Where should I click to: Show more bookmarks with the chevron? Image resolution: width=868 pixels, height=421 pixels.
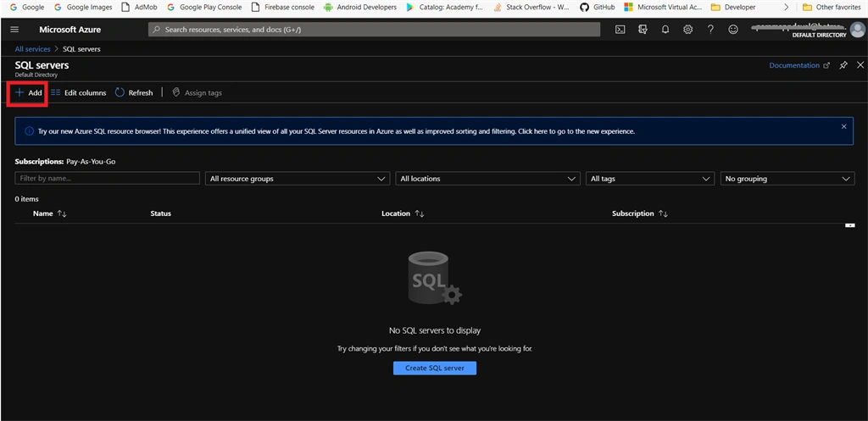pyautogui.click(x=786, y=7)
